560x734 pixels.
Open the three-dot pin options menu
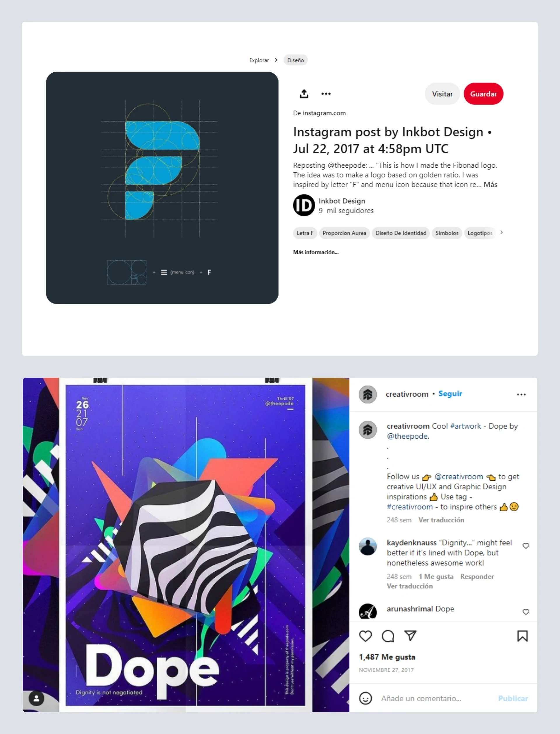pos(326,94)
